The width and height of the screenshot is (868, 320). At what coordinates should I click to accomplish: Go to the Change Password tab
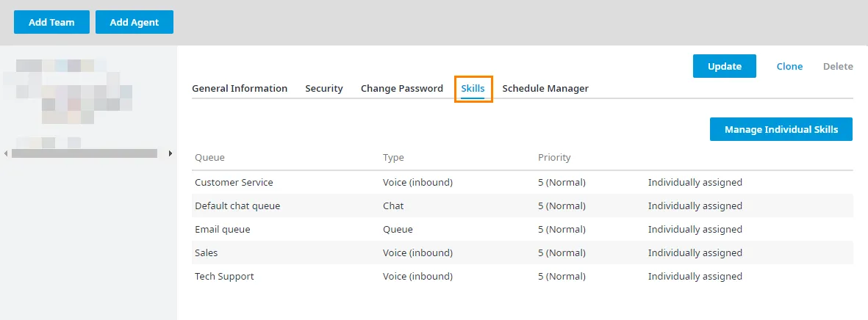[x=402, y=88]
